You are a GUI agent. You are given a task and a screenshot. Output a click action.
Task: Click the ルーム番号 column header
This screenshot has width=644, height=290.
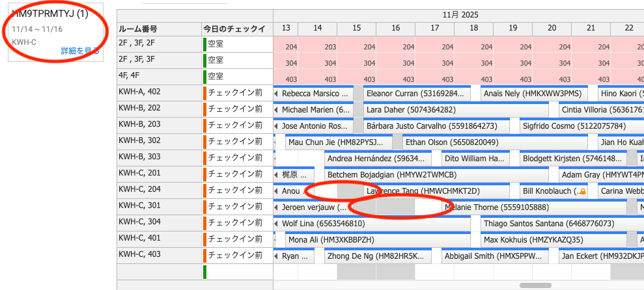pyautogui.click(x=159, y=29)
